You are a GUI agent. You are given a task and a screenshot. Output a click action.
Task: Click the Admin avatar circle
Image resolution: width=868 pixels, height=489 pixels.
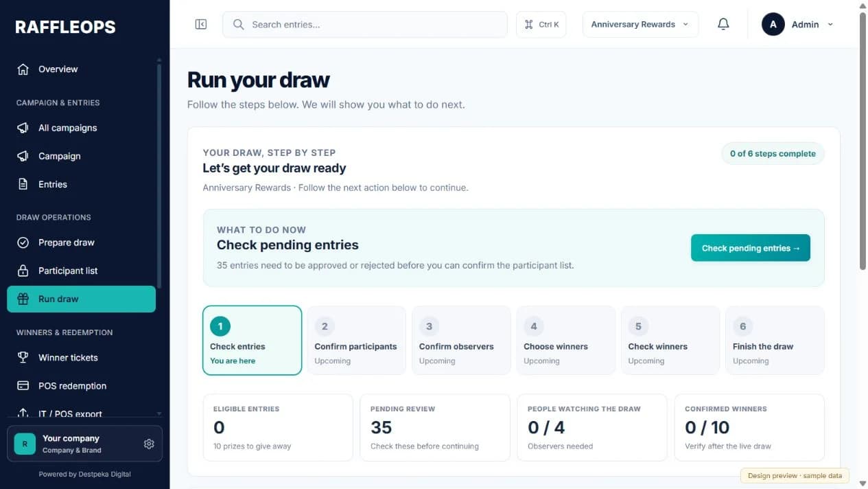[773, 25]
